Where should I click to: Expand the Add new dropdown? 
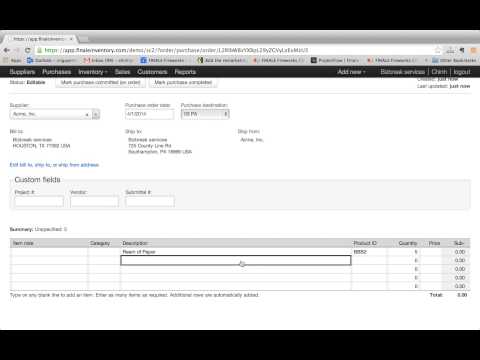[351, 72]
